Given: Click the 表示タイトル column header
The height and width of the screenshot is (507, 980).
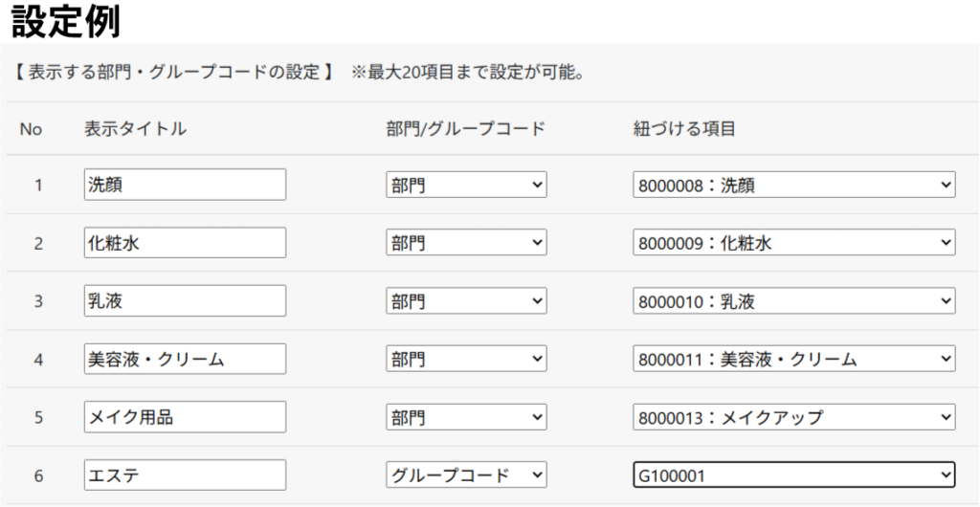Looking at the screenshot, I should coord(135,129).
